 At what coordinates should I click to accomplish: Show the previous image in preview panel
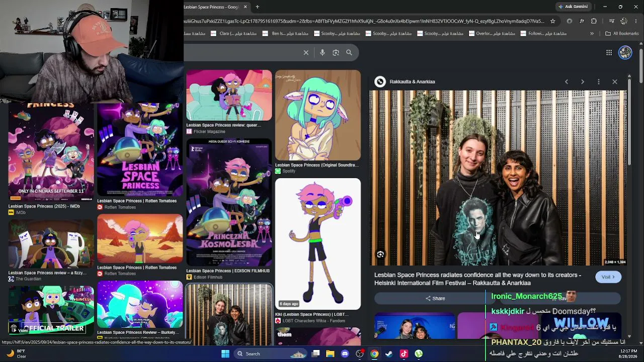click(567, 81)
